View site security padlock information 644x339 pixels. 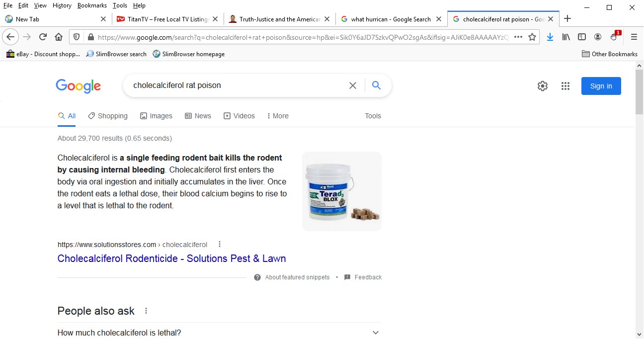(90, 37)
